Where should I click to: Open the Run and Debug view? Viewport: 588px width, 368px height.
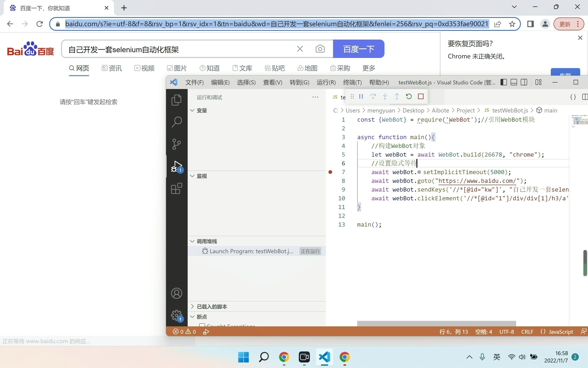177,166
